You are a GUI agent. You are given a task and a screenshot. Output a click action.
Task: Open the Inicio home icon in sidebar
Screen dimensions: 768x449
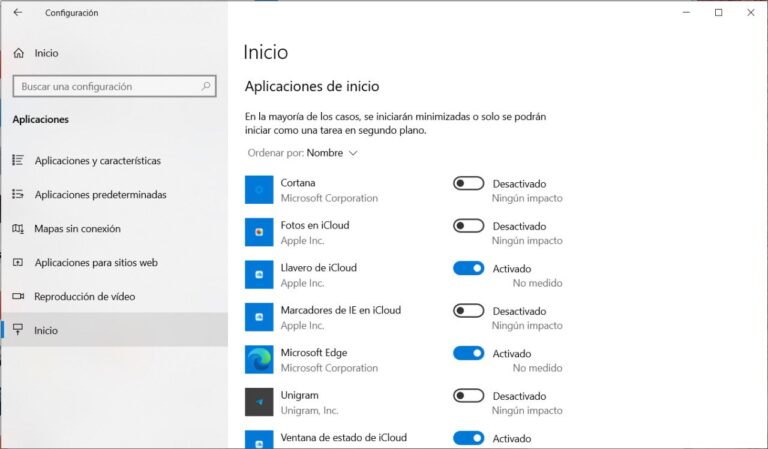(19, 53)
